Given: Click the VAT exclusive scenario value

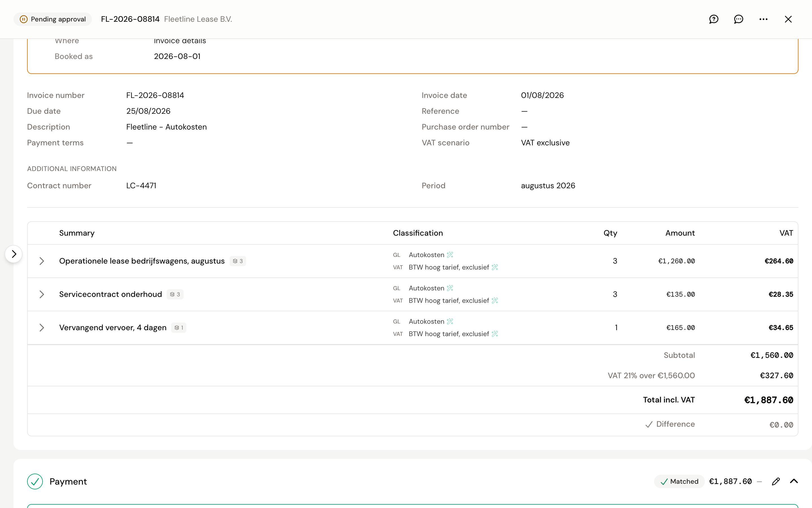Looking at the screenshot, I should (x=545, y=143).
